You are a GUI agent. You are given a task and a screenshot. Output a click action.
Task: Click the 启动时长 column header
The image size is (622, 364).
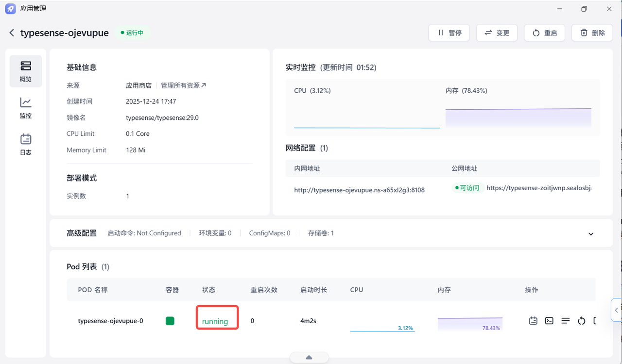tap(314, 290)
